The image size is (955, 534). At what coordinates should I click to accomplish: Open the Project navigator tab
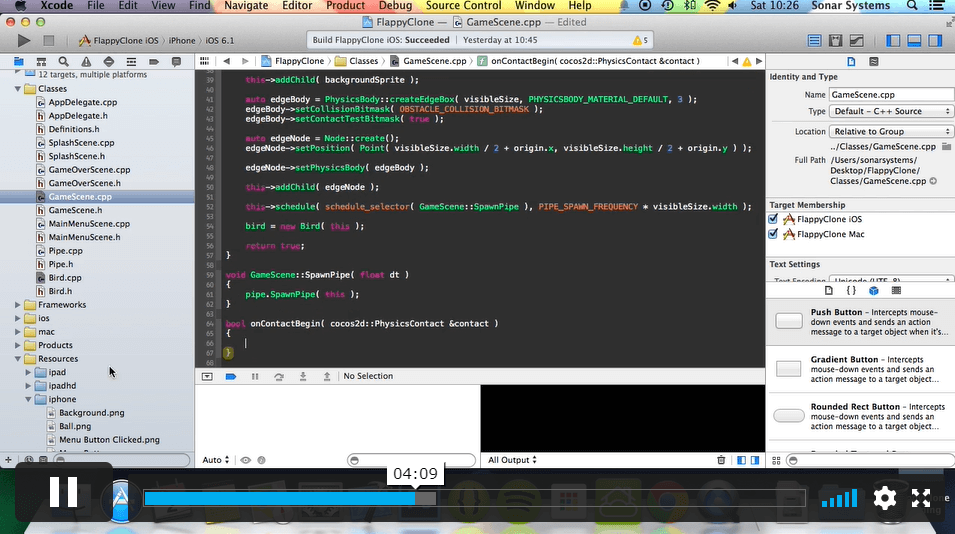click(x=19, y=61)
